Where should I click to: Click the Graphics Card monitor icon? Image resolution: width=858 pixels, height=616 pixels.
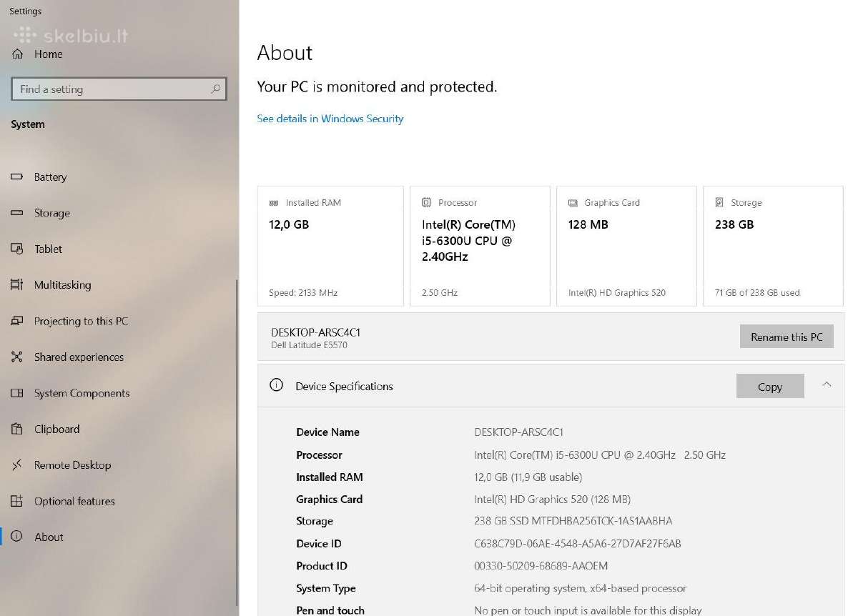573,203
